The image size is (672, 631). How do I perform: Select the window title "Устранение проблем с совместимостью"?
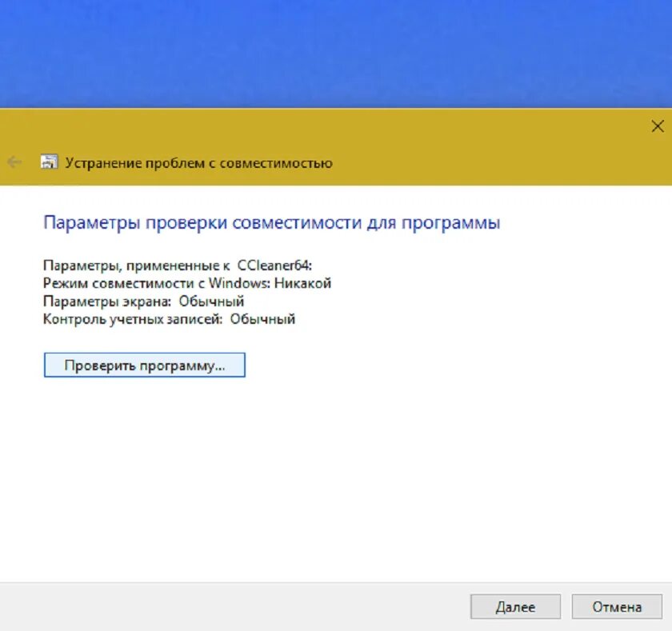coord(199,163)
